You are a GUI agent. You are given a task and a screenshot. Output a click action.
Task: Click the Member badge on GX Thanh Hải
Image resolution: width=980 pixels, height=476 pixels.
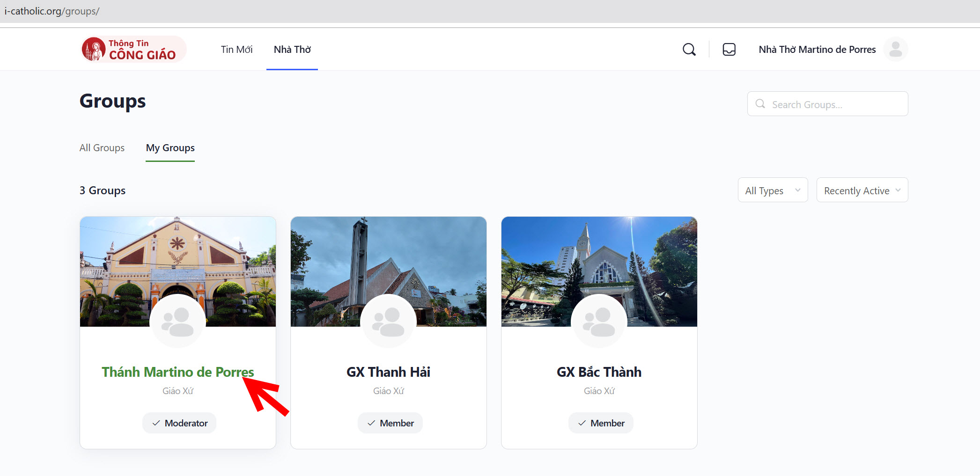390,423
